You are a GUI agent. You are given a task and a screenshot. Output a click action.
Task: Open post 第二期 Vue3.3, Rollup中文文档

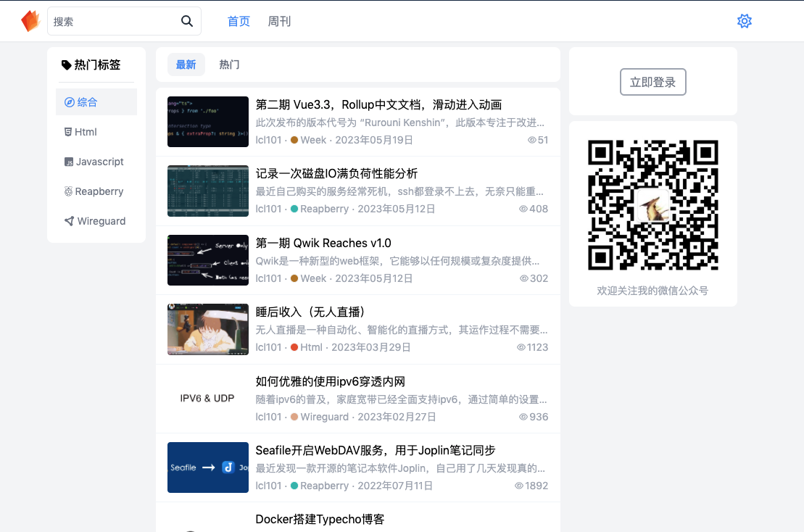pos(378,104)
